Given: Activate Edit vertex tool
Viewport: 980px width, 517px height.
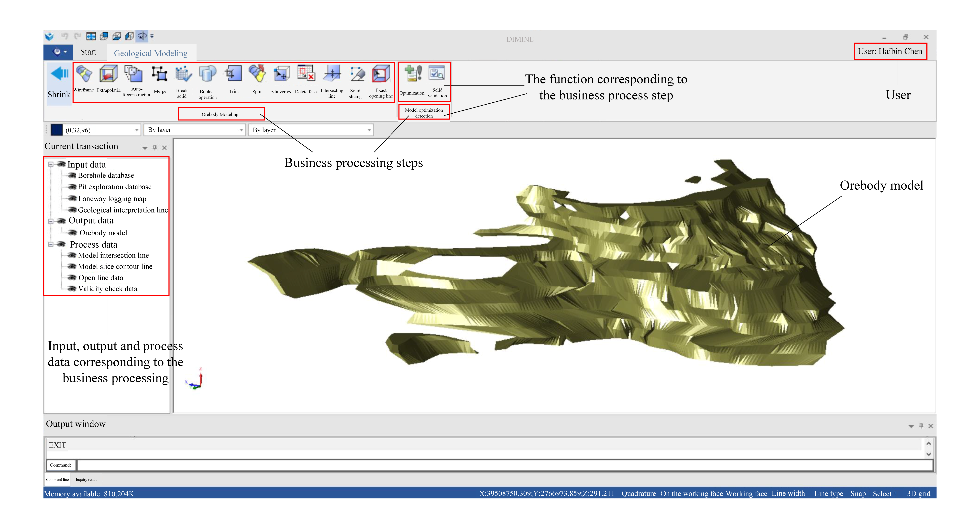Looking at the screenshot, I should click(x=281, y=79).
